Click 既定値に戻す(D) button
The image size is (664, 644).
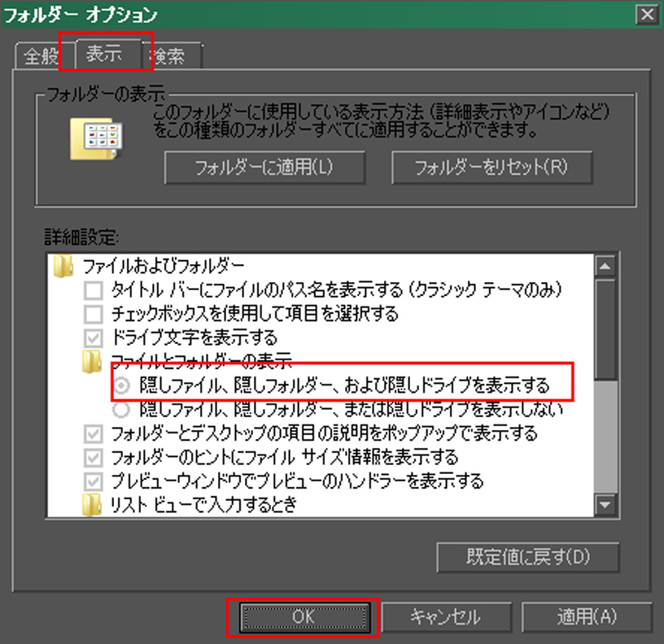pos(528,557)
